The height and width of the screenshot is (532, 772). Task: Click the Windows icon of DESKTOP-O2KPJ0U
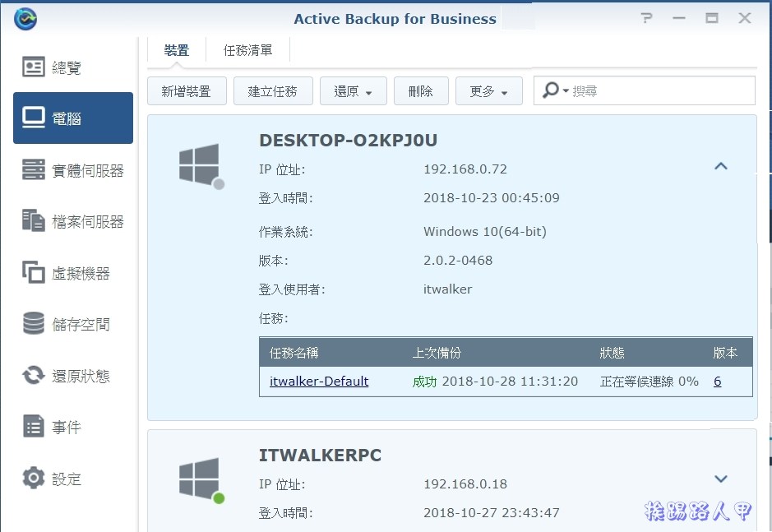click(201, 165)
